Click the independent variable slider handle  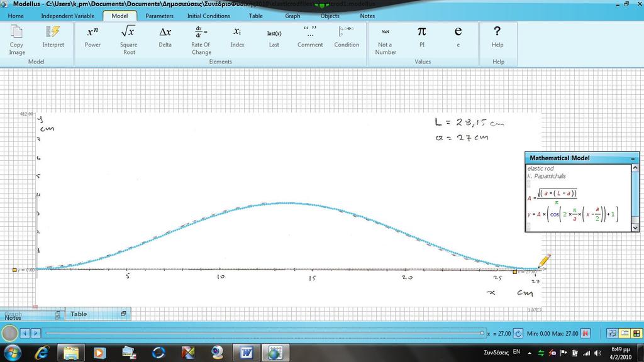pyautogui.click(x=482, y=333)
